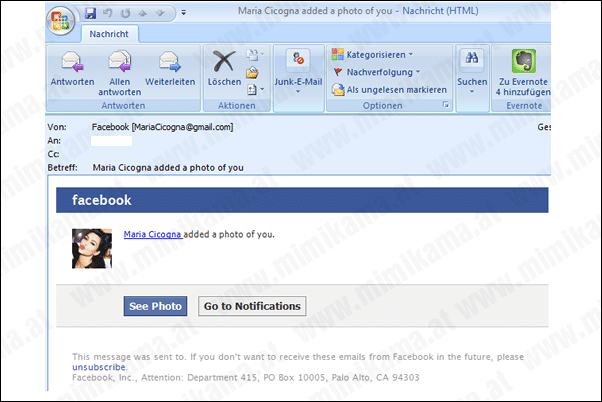Click the round Office button
Screen dimensions: 602x402
(60, 20)
